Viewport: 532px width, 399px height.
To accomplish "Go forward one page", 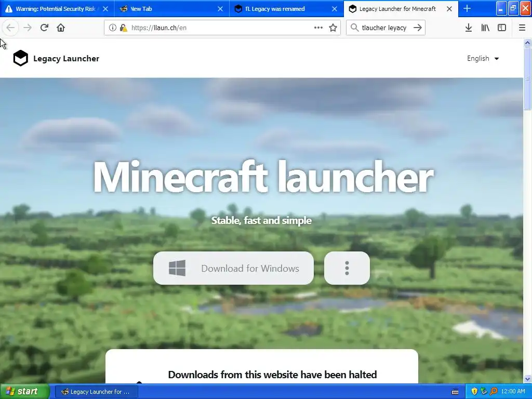I will 28,28.
